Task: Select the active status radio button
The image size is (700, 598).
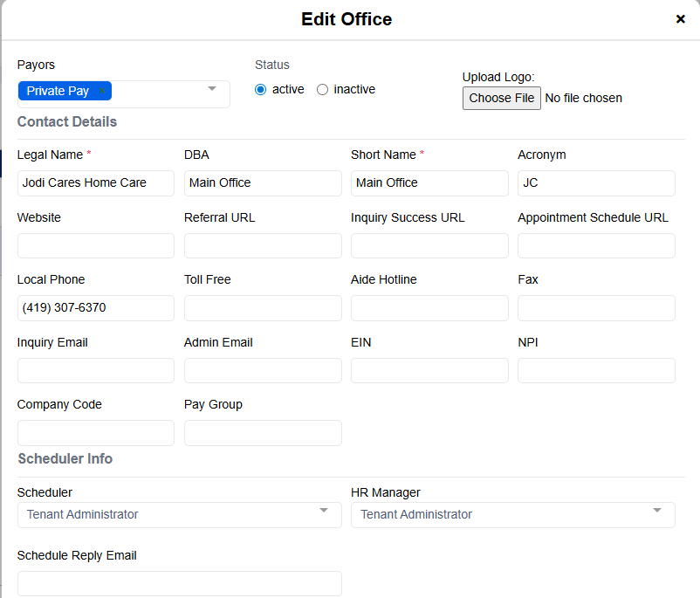Action: pyautogui.click(x=260, y=90)
